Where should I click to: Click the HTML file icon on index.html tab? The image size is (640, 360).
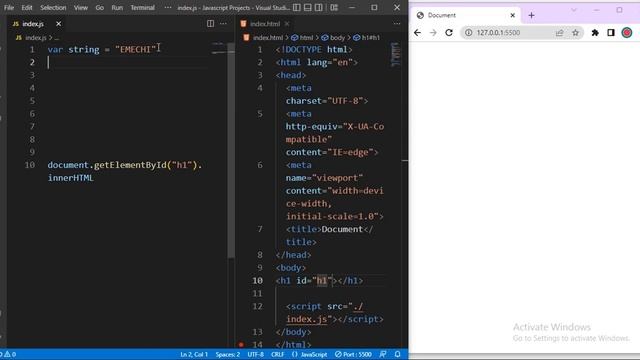pos(244,24)
